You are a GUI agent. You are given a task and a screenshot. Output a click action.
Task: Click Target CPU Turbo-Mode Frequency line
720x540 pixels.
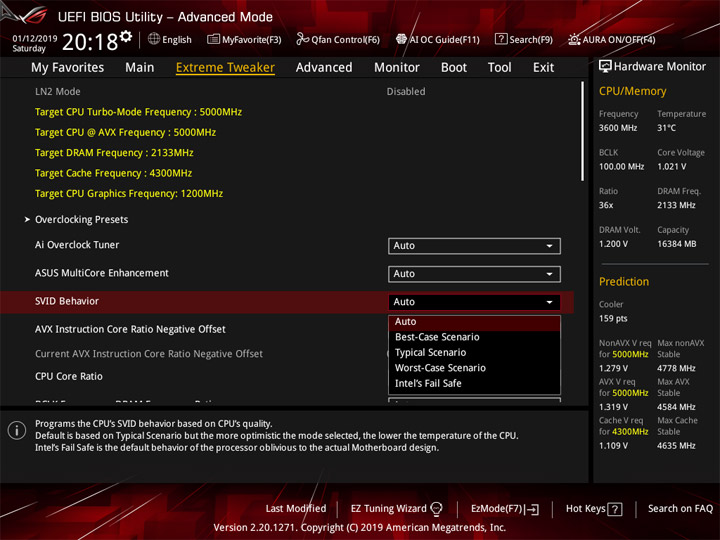(x=138, y=112)
